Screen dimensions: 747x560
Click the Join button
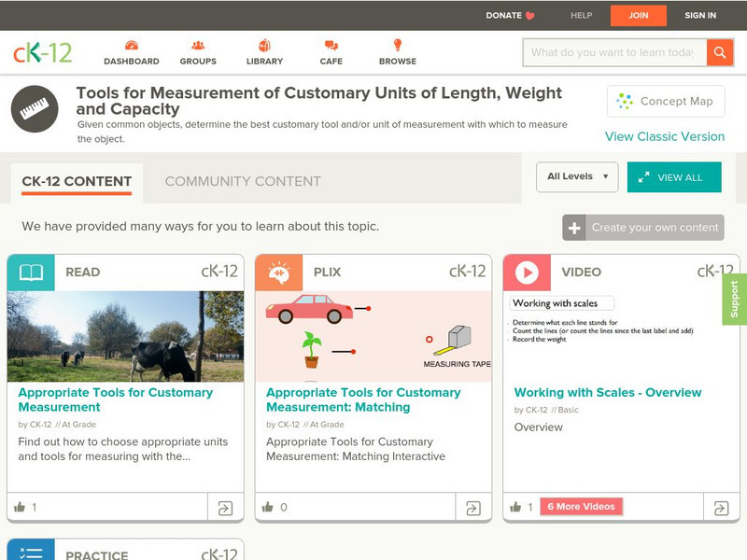[639, 16]
